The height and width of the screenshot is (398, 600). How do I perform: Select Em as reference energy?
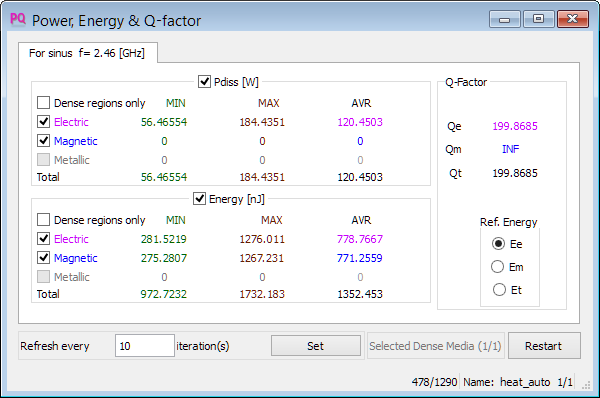pyautogui.click(x=497, y=267)
